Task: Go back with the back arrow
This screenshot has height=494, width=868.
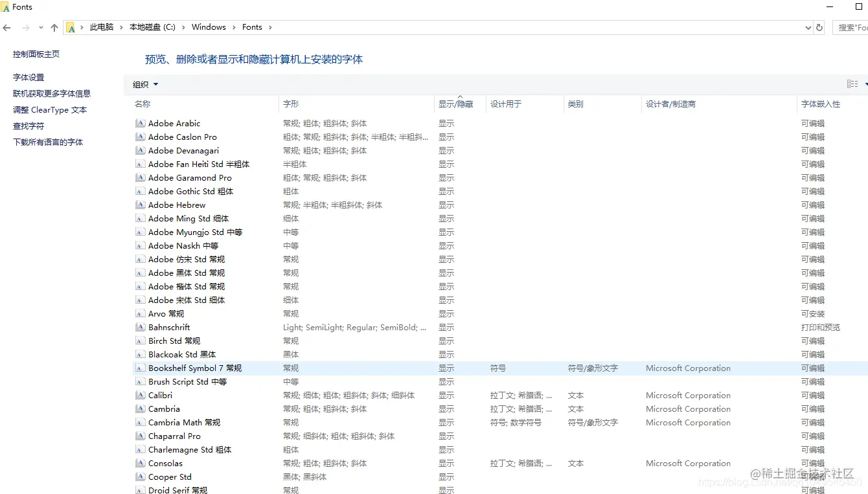Action: (x=6, y=27)
